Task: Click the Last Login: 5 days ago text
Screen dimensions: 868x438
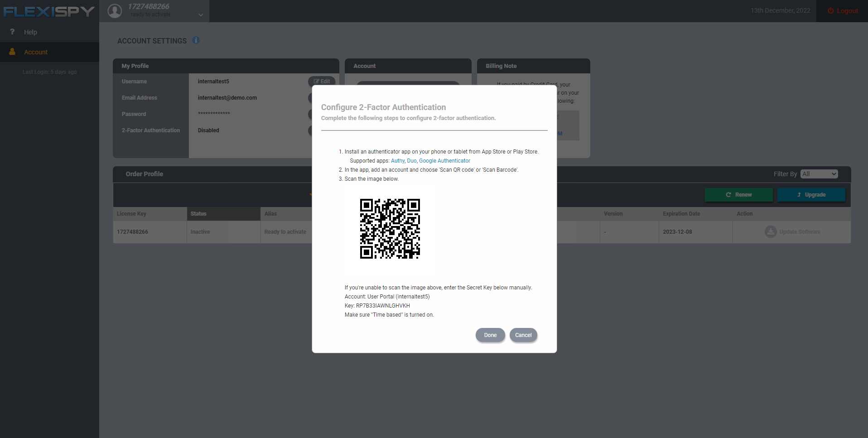Action: click(50, 72)
